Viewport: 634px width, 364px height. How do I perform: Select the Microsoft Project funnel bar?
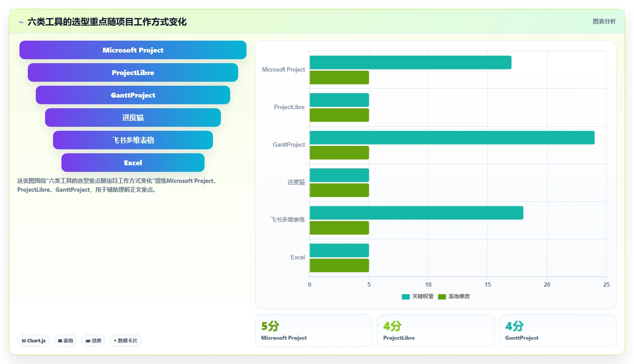tap(133, 50)
